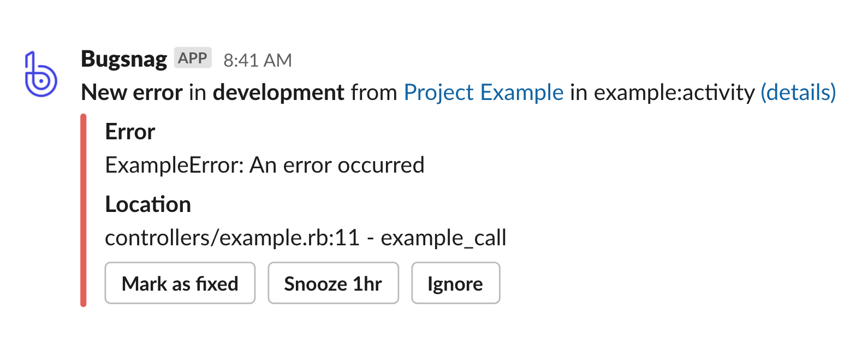This screenshot has width=868, height=348.
Task: Click the APP badge next to Bugsnag
Action: (193, 58)
